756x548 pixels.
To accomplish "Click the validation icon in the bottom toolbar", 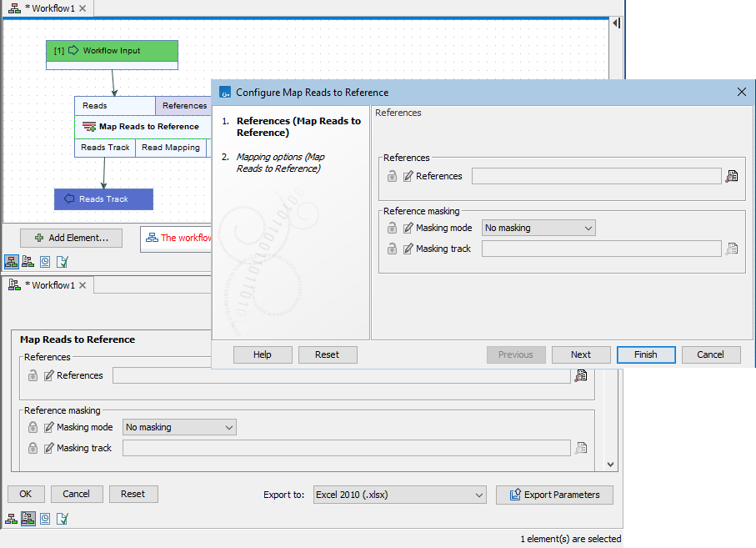I will [62, 518].
